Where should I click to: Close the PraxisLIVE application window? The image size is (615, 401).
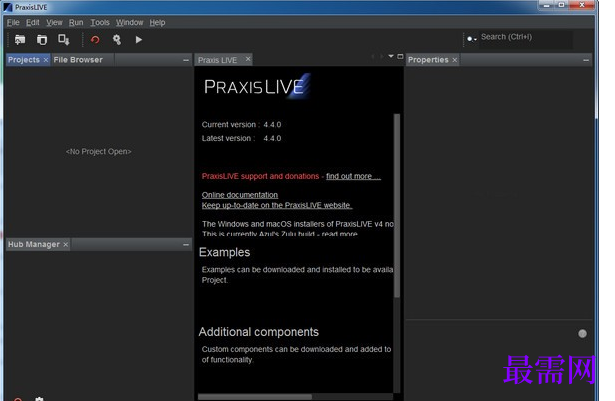[582, 5]
